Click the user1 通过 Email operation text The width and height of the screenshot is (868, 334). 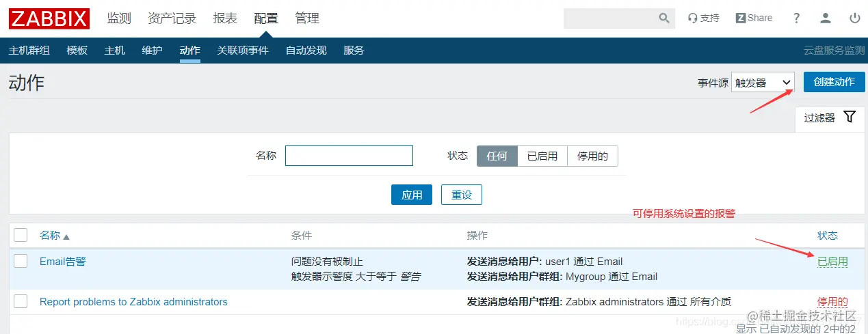[584, 262]
